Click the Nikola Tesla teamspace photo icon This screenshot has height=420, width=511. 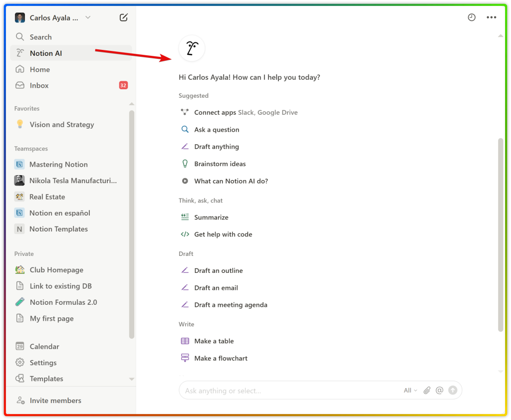(19, 181)
